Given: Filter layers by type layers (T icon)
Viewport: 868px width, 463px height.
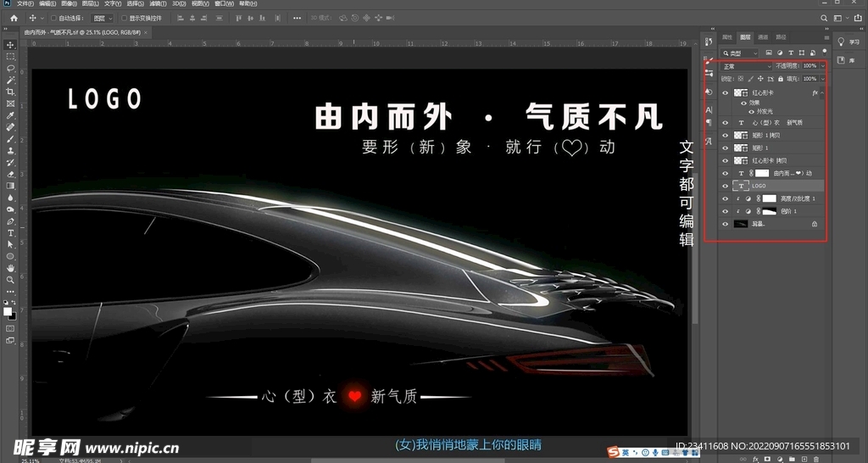Looking at the screenshot, I should point(791,53).
